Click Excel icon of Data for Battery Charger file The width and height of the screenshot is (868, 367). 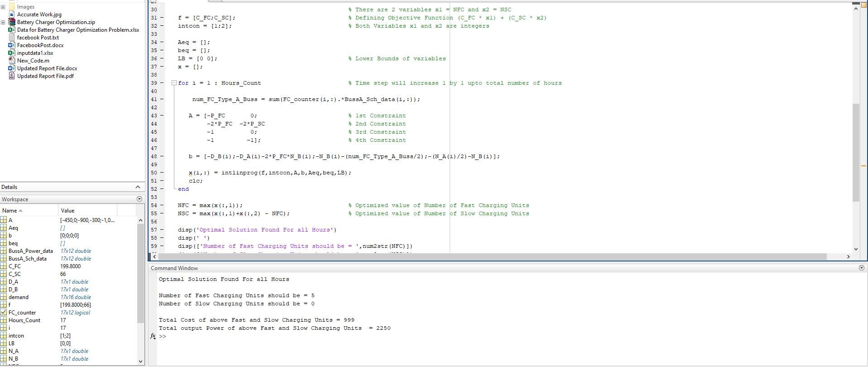pyautogui.click(x=12, y=30)
